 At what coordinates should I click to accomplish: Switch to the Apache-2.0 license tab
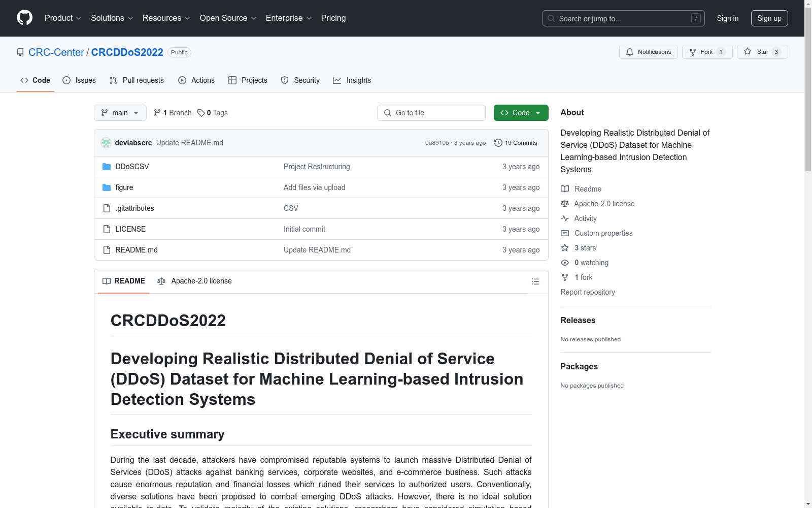[x=194, y=281]
